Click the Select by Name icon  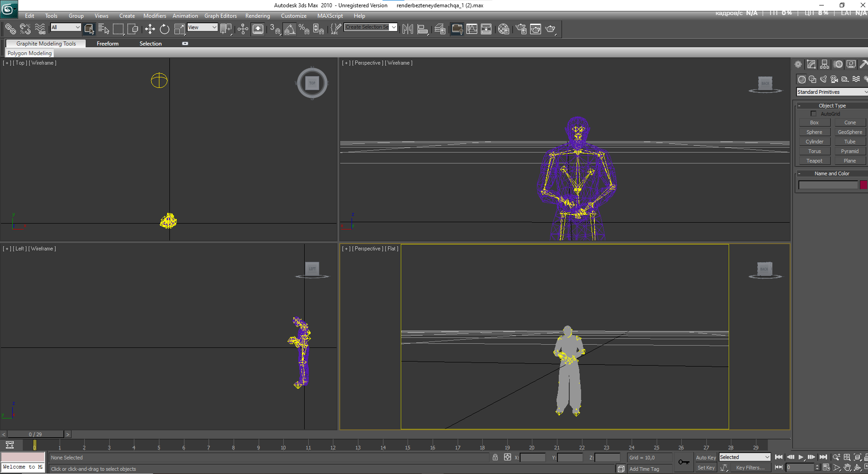pos(103,29)
